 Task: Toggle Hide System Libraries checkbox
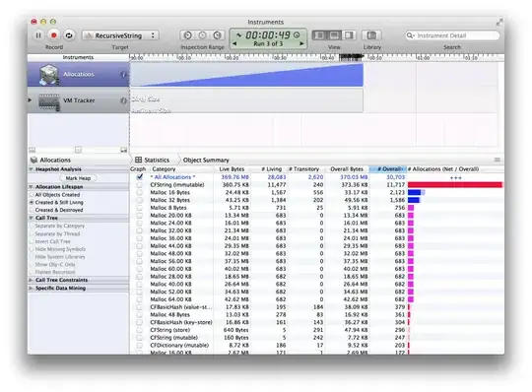pyautogui.click(x=32, y=257)
